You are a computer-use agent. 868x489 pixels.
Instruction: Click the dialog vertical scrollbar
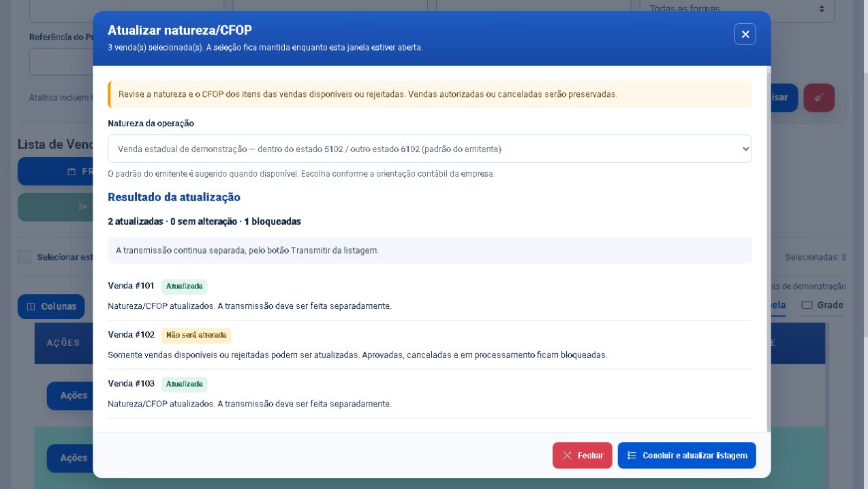(769, 248)
